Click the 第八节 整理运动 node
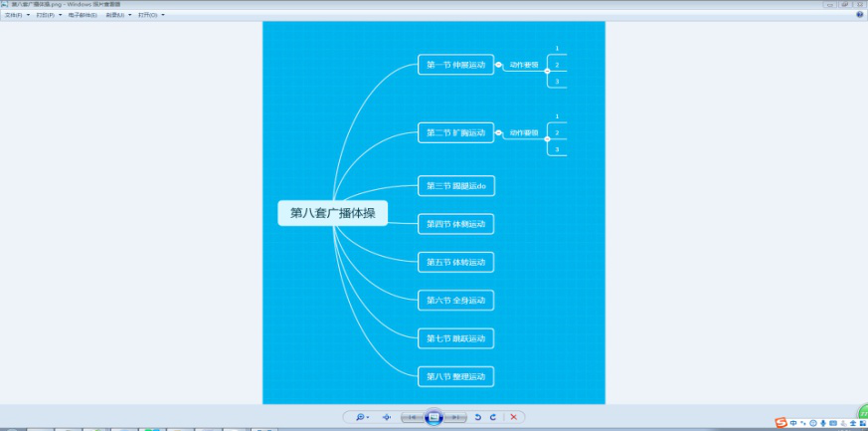 [455, 376]
